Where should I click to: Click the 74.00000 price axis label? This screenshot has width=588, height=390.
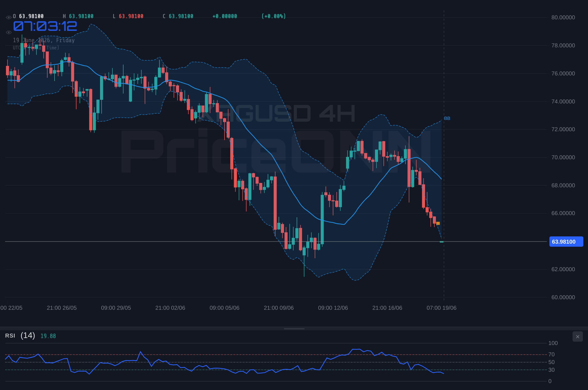pyautogui.click(x=563, y=102)
